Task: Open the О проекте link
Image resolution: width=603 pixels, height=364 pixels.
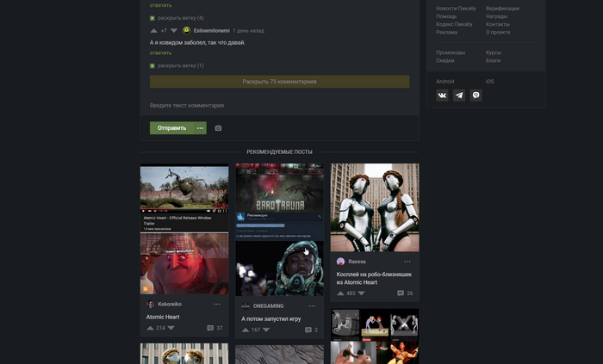Action: pyautogui.click(x=498, y=32)
